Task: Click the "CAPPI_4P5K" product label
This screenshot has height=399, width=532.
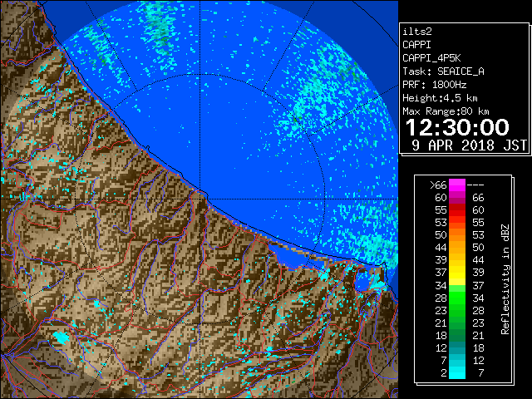Action: click(x=431, y=58)
